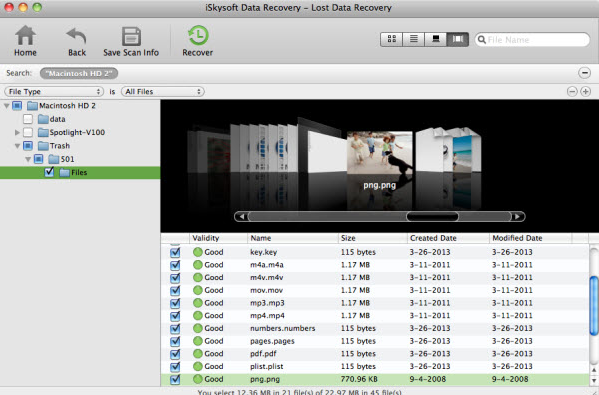The image size is (599, 395).
Task: Toggle the Trash folder checkbox
Action: [28, 146]
